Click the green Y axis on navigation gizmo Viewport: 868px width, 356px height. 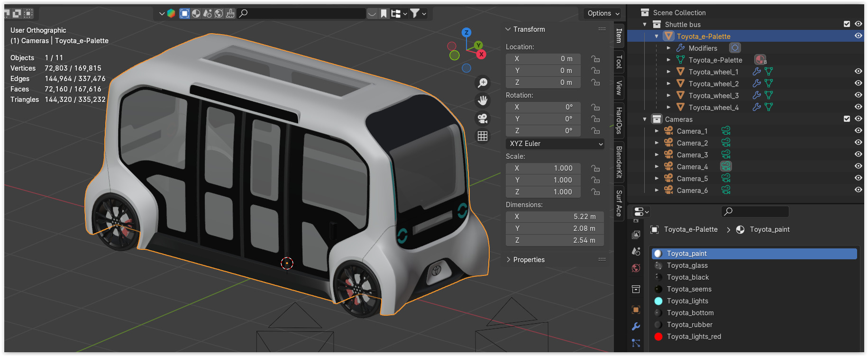[x=478, y=46]
